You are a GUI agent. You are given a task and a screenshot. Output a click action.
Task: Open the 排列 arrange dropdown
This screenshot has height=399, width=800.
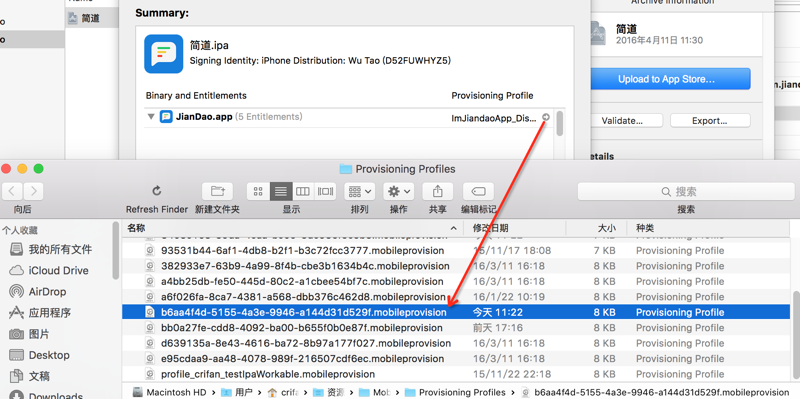(x=360, y=191)
